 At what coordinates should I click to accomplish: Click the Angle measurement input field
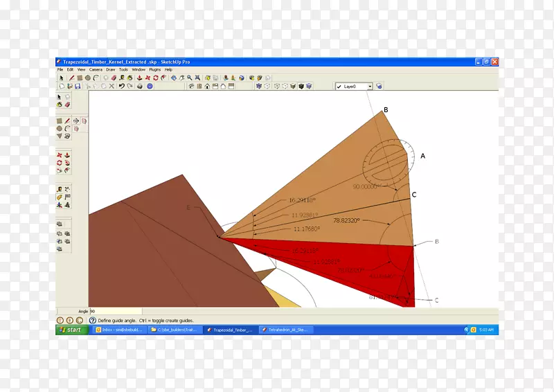pos(115,312)
